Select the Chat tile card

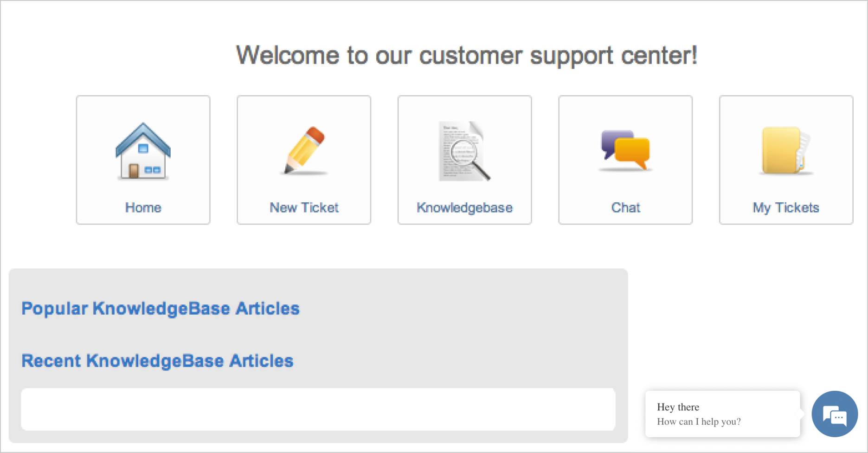[625, 160]
